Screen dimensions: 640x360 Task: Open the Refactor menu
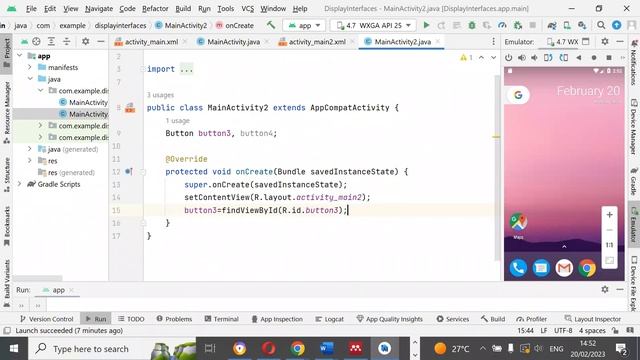coord(155,8)
